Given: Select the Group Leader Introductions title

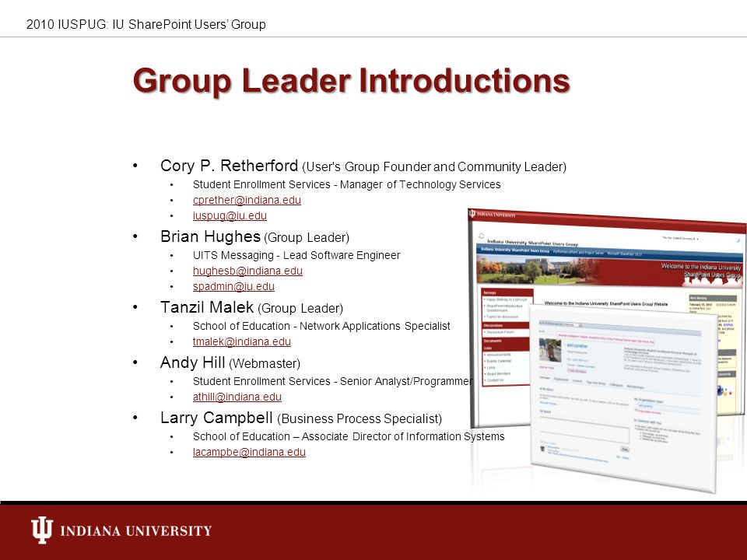Looking at the screenshot, I should [352, 81].
